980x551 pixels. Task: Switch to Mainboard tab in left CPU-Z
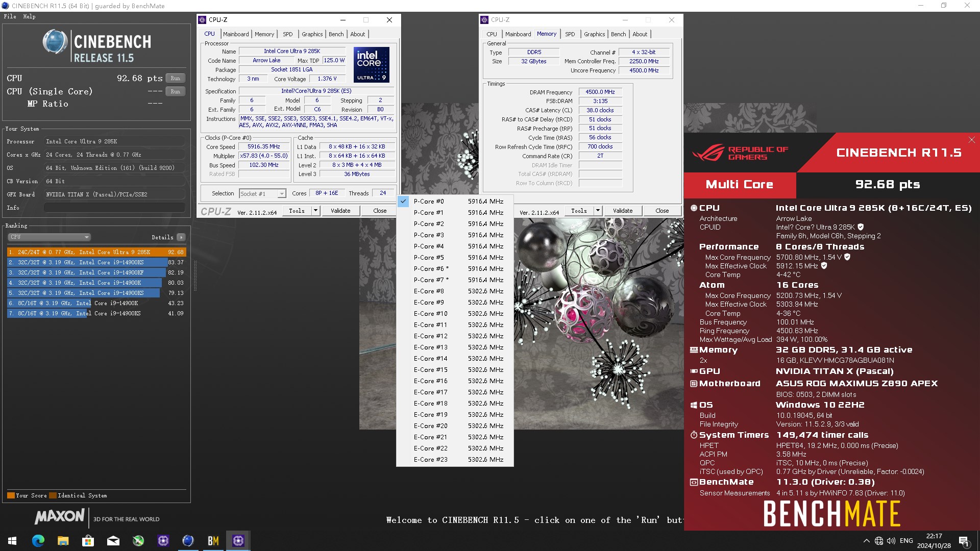(236, 34)
